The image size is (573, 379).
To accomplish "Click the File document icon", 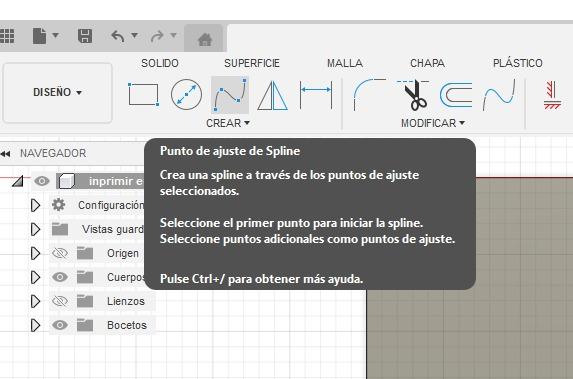I will click(39, 36).
